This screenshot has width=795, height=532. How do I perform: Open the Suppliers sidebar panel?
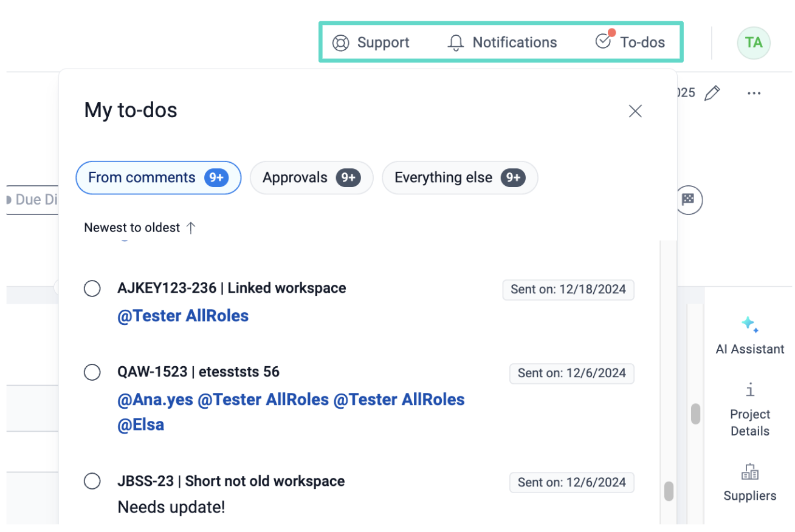pyautogui.click(x=749, y=483)
